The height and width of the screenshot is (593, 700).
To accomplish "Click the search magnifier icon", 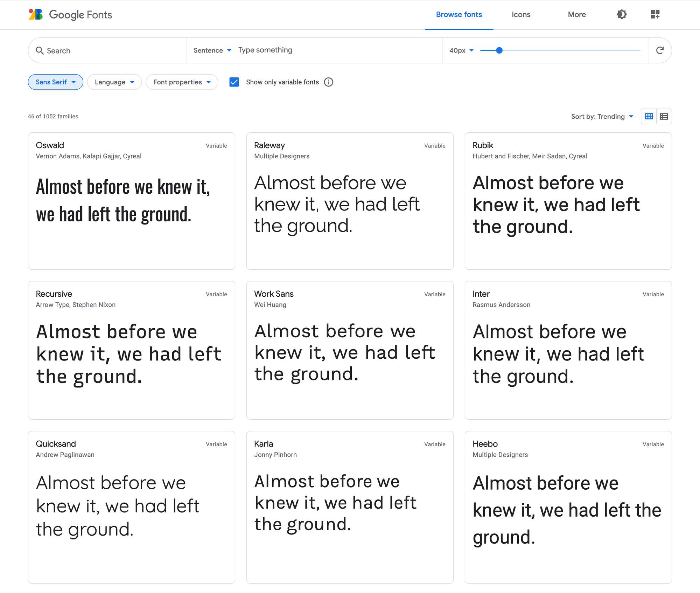I will 40,51.
